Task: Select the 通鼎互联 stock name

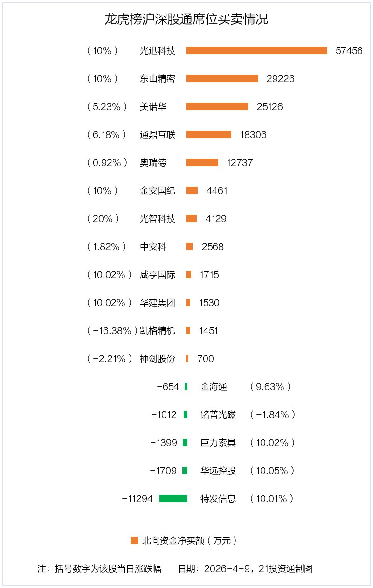Action: coord(158,134)
